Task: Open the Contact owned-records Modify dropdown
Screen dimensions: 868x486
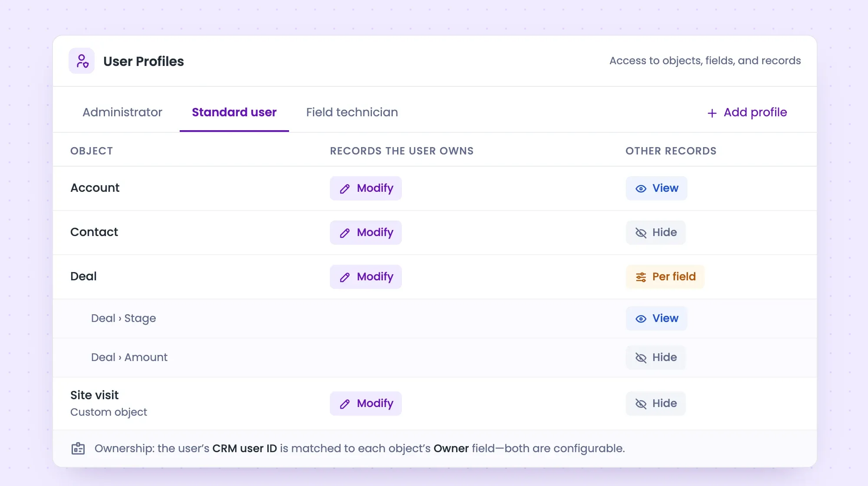Action: [x=366, y=233]
